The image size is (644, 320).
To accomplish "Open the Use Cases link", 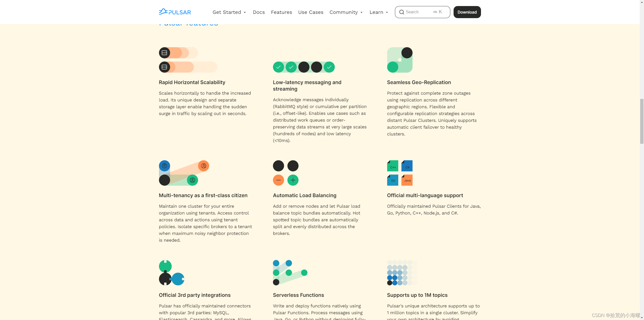I will click(x=311, y=12).
